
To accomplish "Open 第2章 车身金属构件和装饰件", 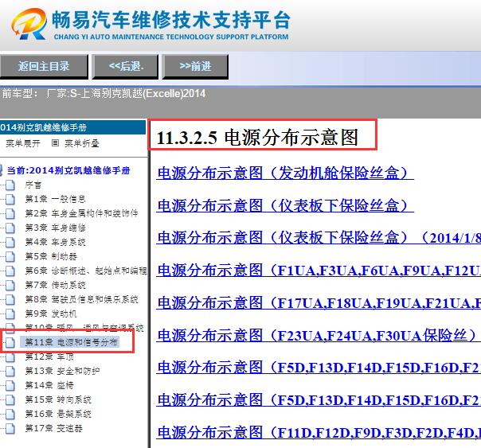I will click(81, 213).
